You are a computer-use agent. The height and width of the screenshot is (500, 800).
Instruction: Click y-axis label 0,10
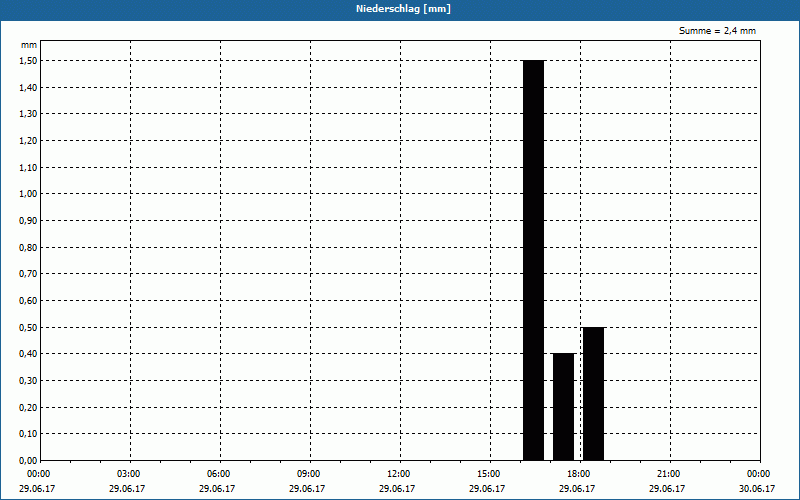28,434
